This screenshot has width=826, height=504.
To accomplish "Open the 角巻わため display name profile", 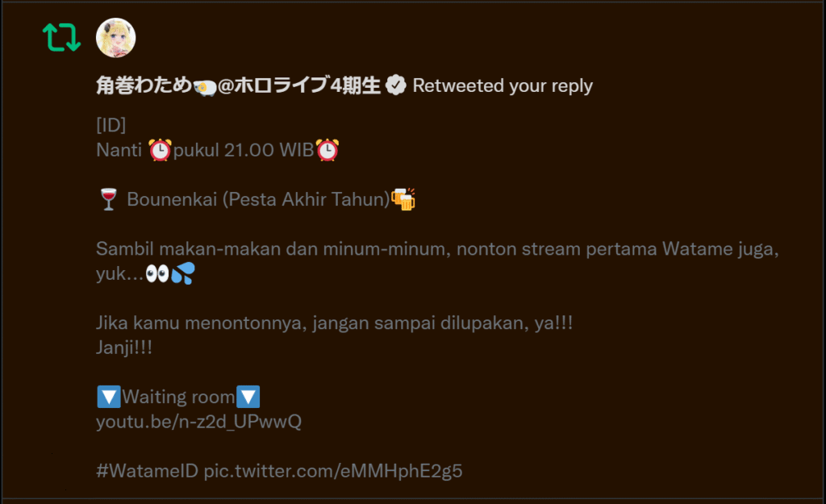I will 238,85.
